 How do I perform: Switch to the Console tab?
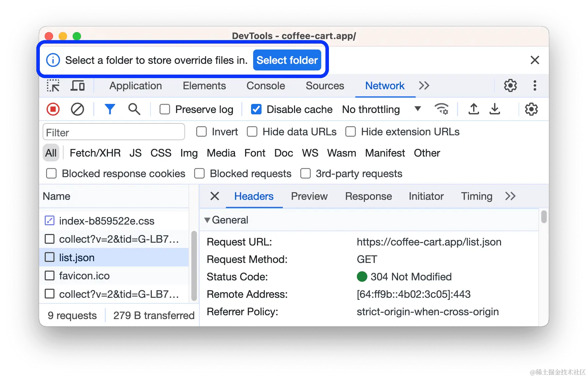click(265, 85)
